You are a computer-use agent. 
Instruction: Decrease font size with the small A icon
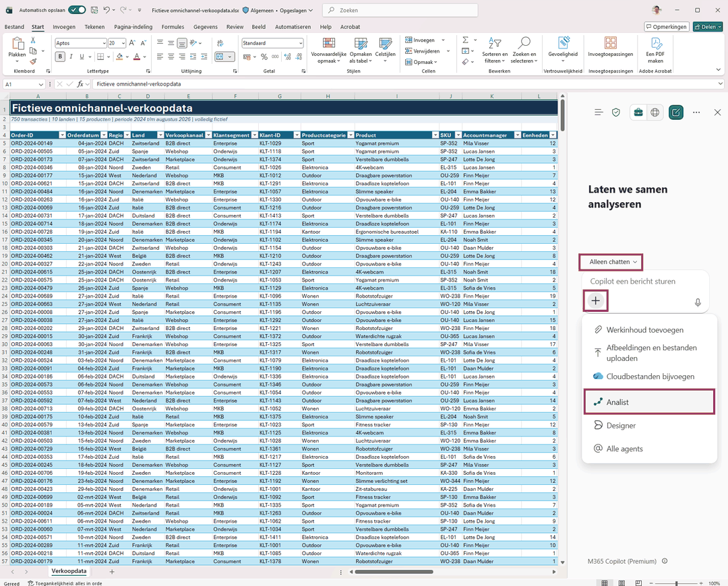(143, 43)
